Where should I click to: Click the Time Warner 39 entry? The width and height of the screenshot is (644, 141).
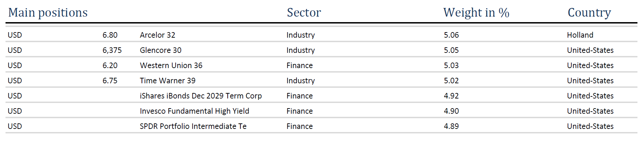[x=167, y=81]
